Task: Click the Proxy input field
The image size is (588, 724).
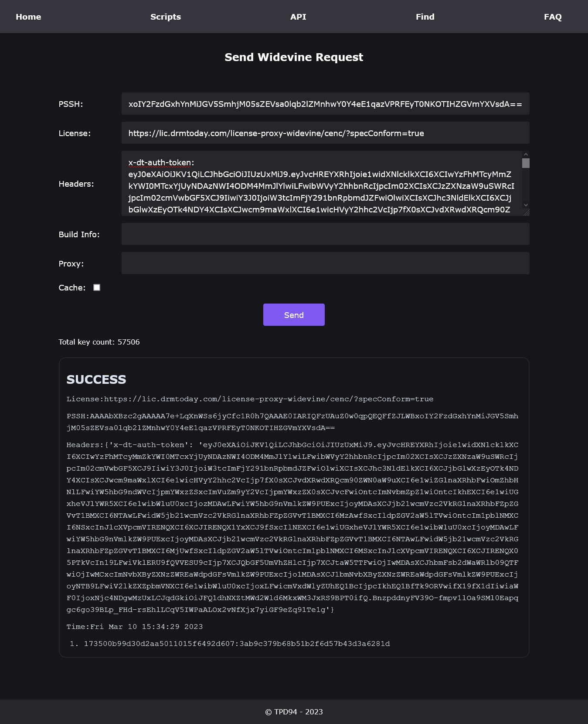Action: pyautogui.click(x=325, y=263)
